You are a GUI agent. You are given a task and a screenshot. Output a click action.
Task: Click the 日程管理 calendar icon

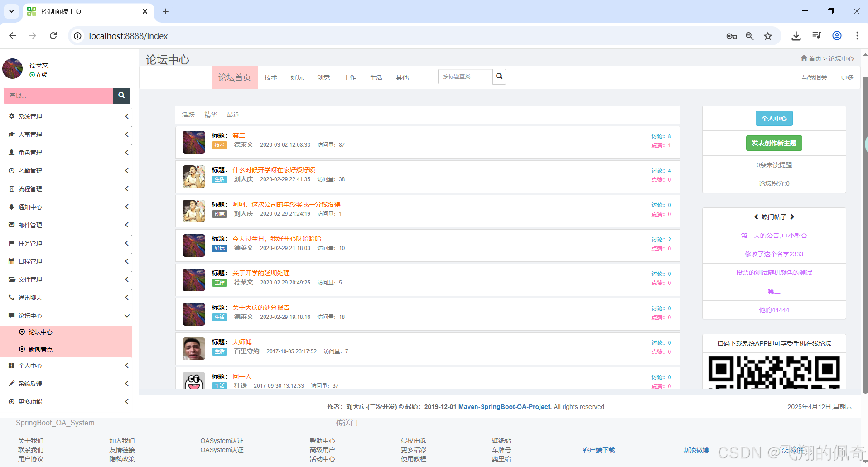click(11, 261)
